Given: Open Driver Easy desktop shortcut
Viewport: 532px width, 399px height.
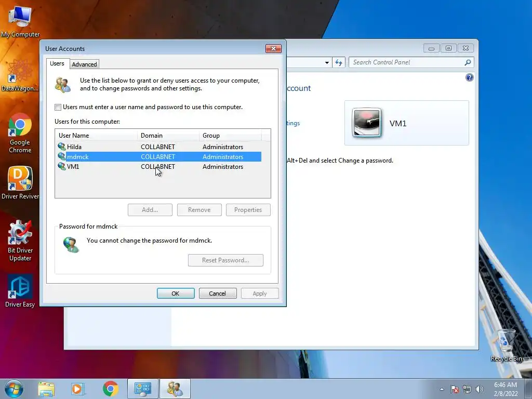Looking at the screenshot, I should pyautogui.click(x=20, y=291).
